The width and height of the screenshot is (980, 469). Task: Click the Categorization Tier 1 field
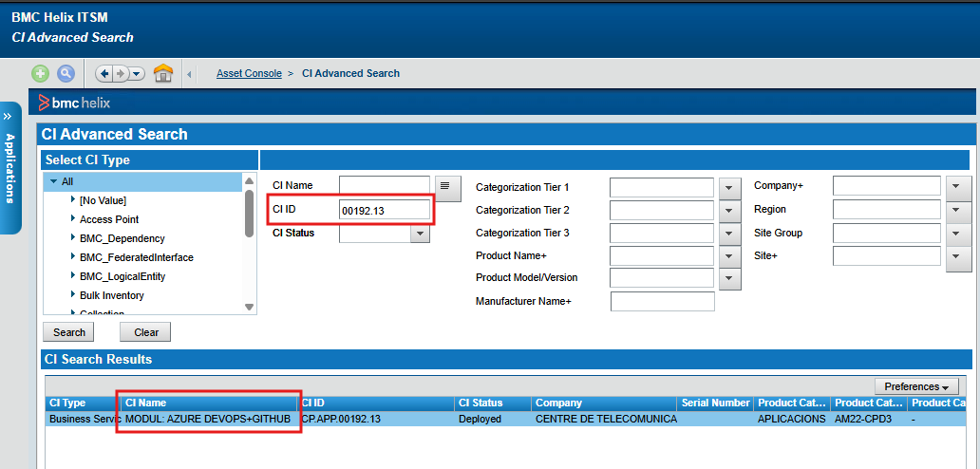662,187
